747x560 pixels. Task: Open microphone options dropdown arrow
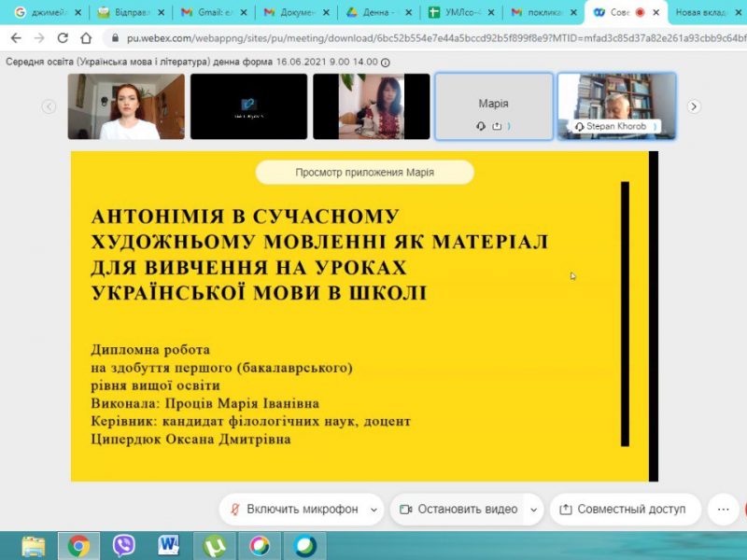[x=374, y=510]
